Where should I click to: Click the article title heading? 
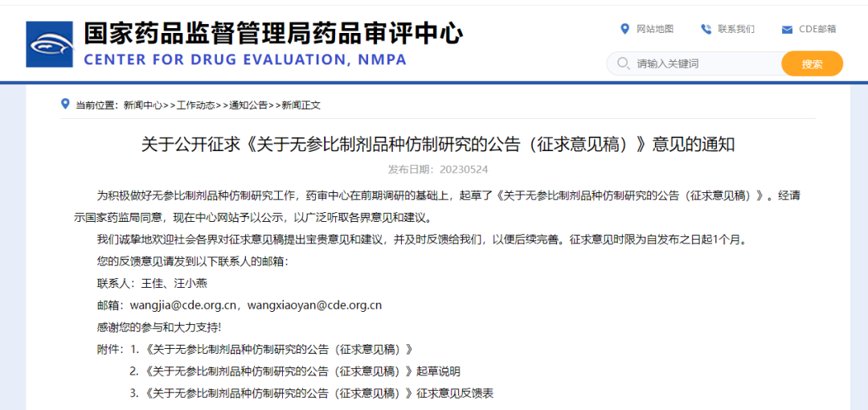point(438,145)
